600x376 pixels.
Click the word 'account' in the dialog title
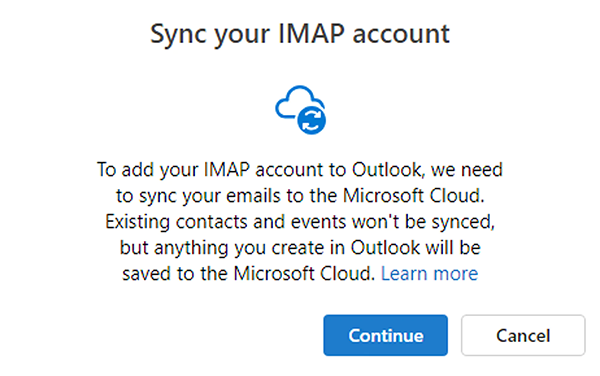401,34
